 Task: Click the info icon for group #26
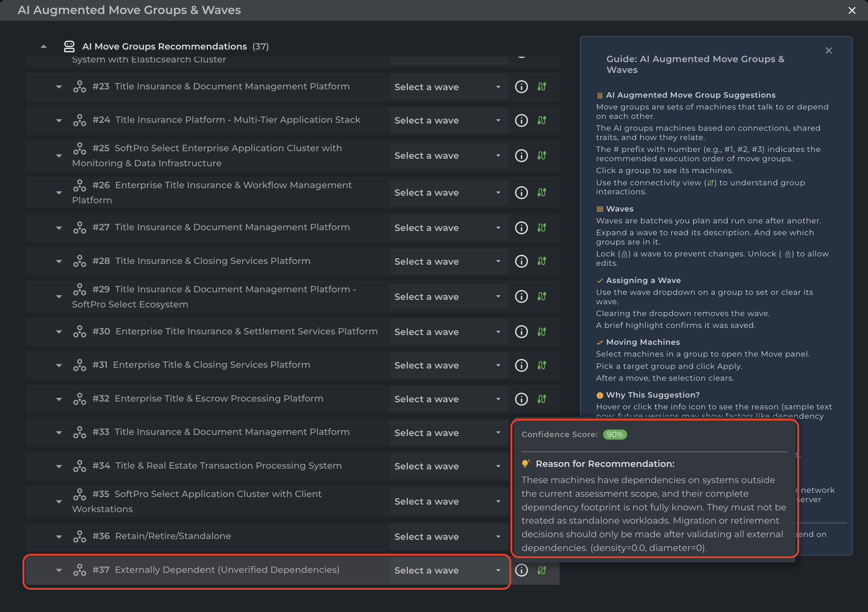point(521,193)
